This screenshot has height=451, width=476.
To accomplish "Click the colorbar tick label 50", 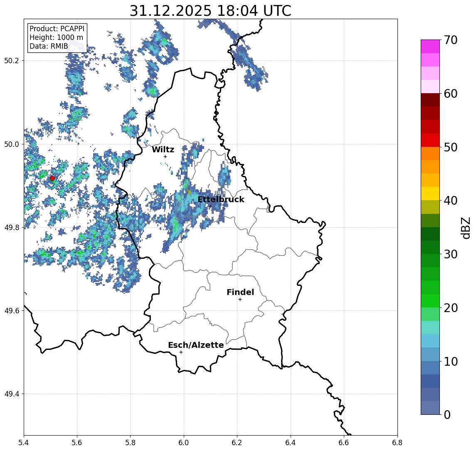I will click(x=451, y=147).
